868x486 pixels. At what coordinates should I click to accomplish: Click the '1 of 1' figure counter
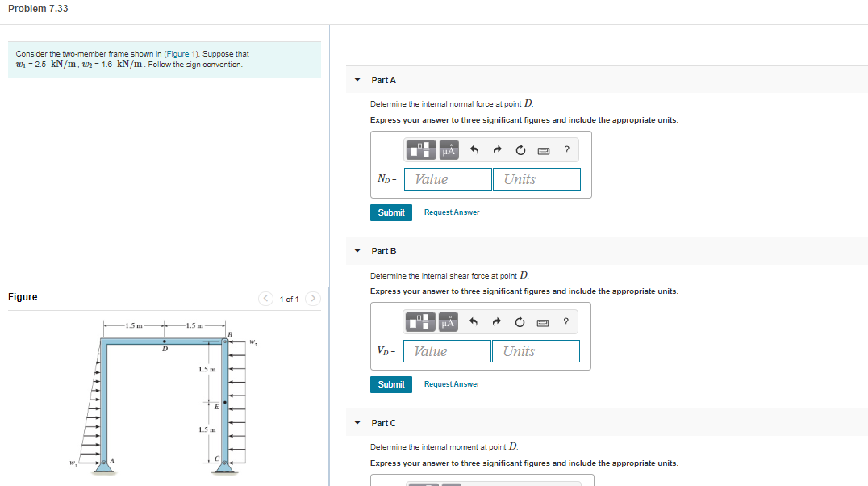[x=289, y=300]
